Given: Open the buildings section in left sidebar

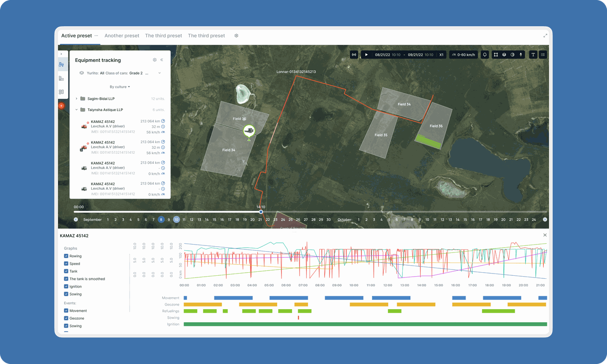Looking at the screenshot, I should pos(61,78).
